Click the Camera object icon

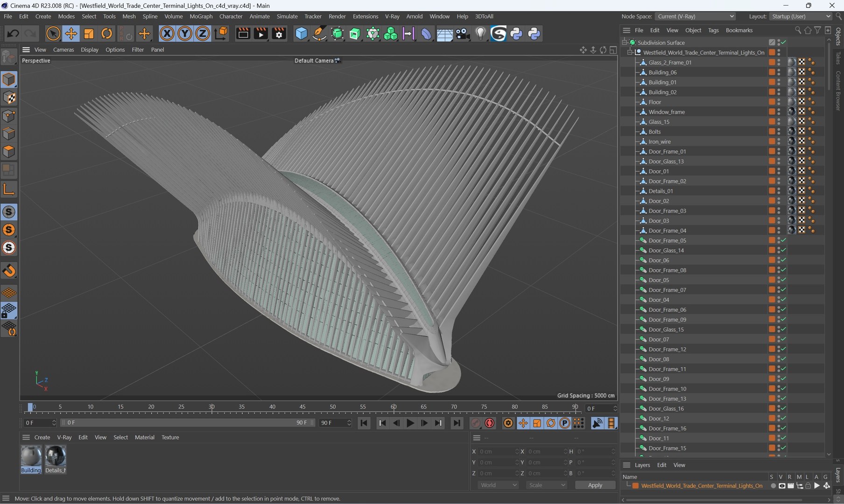tap(463, 33)
